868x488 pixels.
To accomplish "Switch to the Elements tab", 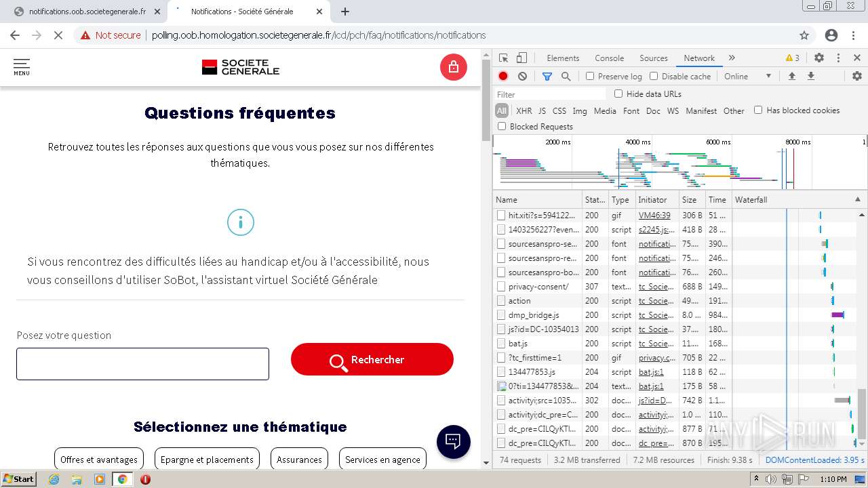I will (563, 58).
